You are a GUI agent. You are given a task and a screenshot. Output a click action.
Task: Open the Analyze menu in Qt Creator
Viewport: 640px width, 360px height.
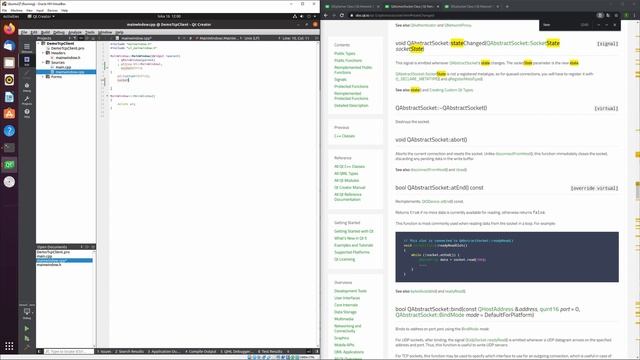coord(75,32)
